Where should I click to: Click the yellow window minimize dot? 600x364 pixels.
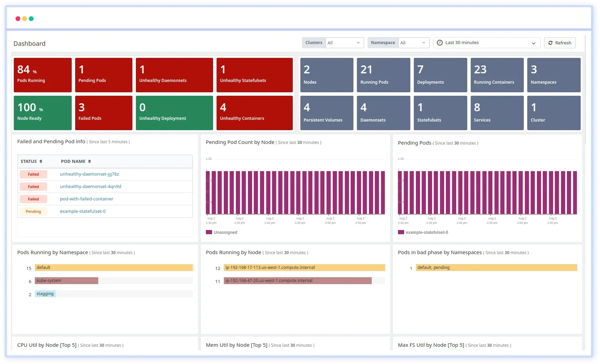point(24,19)
